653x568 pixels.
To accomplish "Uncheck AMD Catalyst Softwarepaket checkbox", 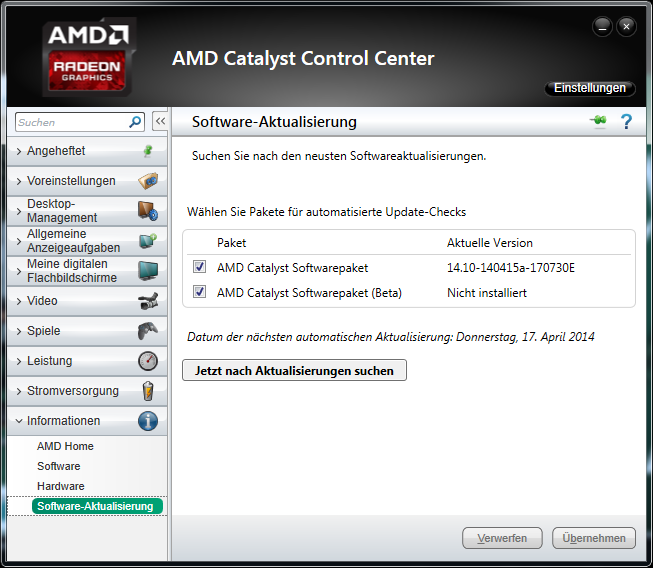I will pyautogui.click(x=199, y=267).
